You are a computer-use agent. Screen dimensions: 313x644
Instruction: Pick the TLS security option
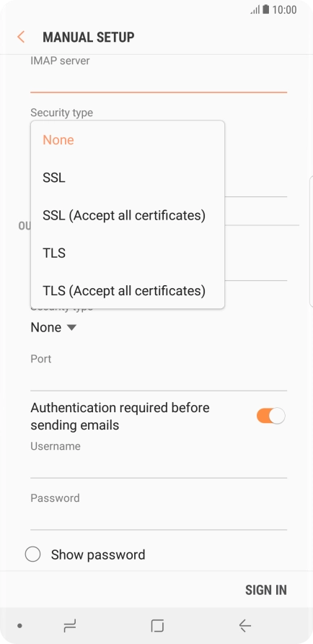(128, 253)
